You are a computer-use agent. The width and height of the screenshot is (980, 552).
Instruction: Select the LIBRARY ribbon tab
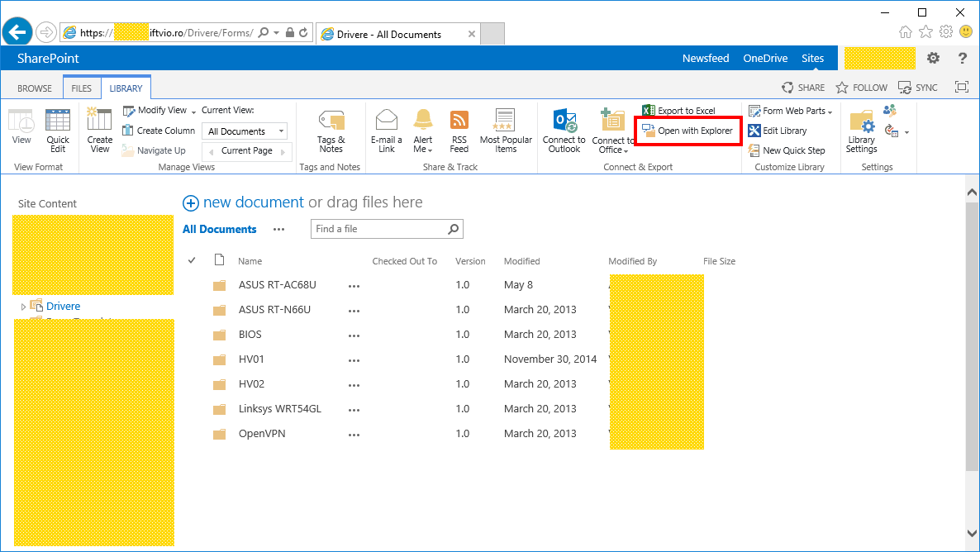coord(126,88)
